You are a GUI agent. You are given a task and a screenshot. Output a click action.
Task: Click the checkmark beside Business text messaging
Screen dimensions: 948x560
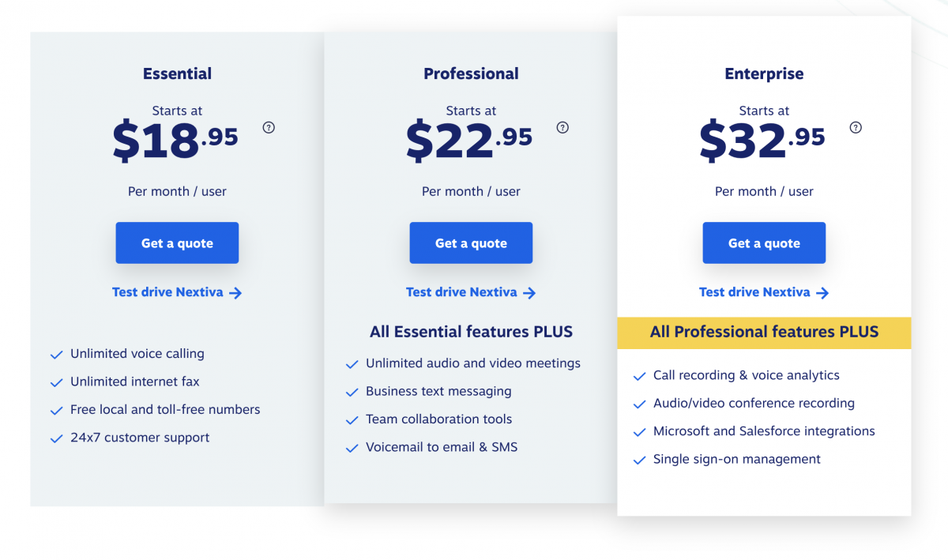click(x=352, y=391)
